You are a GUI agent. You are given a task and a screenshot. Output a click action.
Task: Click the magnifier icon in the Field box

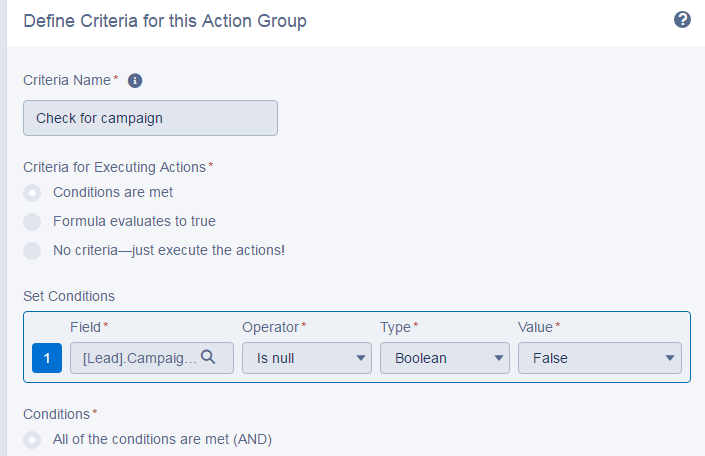(x=209, y=357)
